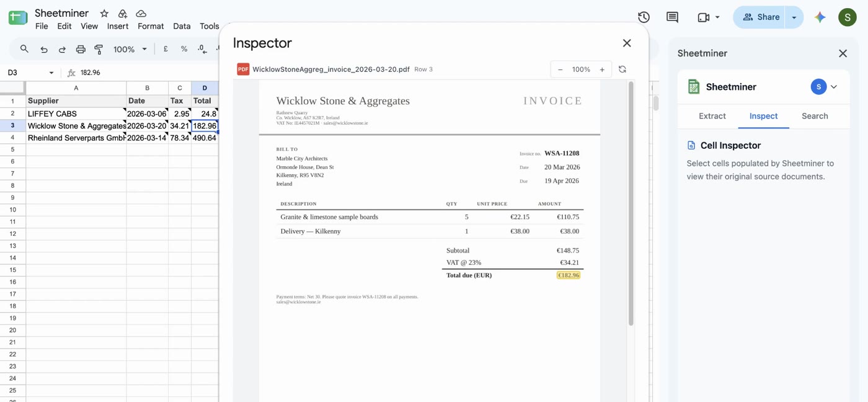
Task: Click the move to folder icon
Action: point(122,13)
